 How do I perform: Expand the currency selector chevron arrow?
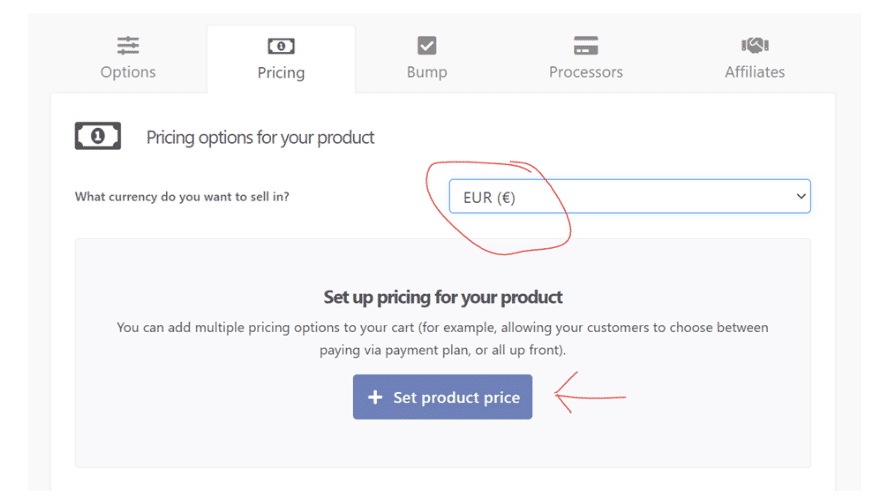pos(800,197)
